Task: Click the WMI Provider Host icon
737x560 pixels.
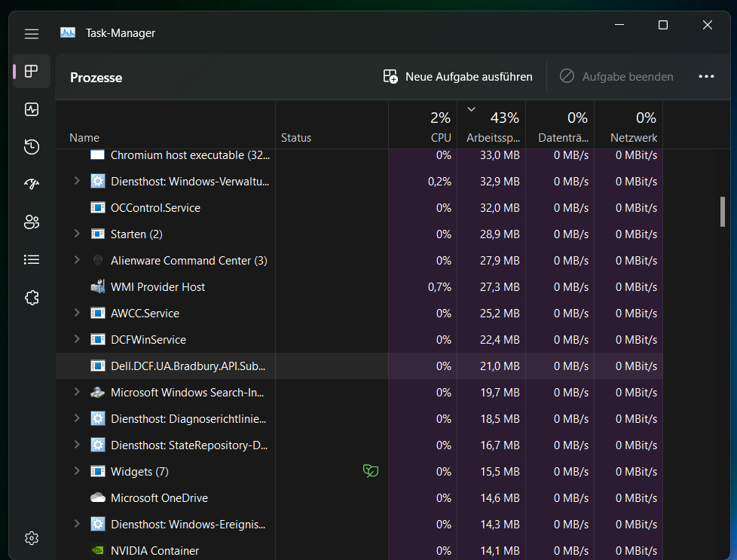Action: tap(98, 286)
